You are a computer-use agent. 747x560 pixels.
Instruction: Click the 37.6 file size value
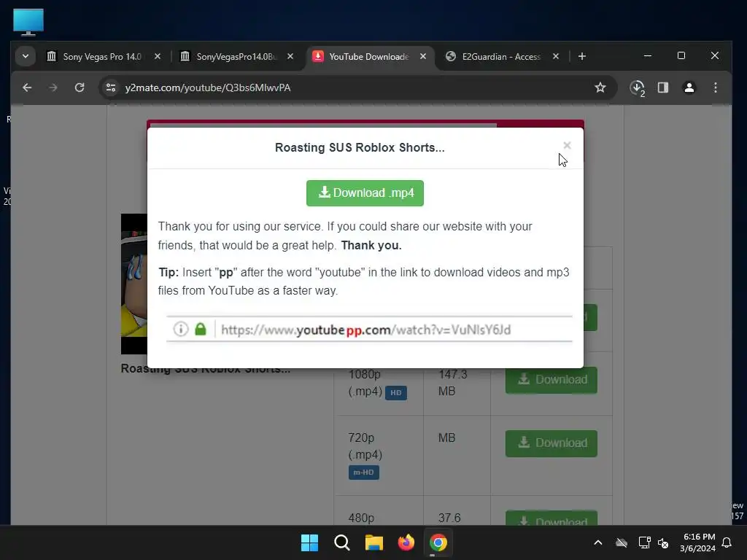point(449,518)
